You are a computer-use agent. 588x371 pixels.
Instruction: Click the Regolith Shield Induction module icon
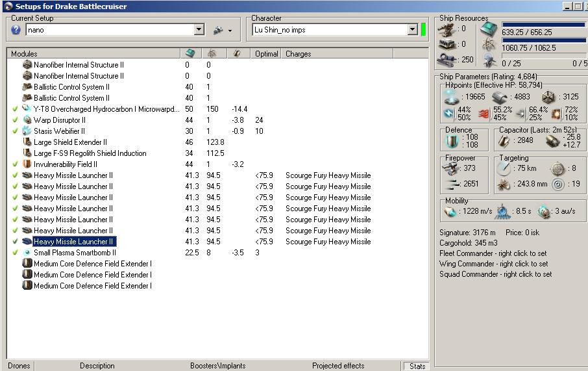(x=27, y=153)
